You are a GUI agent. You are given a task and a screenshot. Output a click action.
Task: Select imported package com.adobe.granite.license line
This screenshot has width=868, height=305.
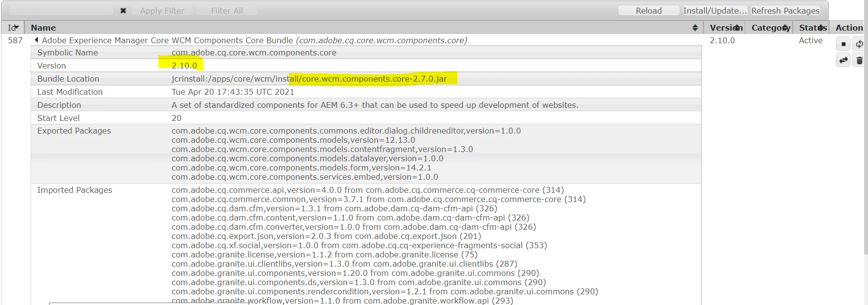coord(324,254)
